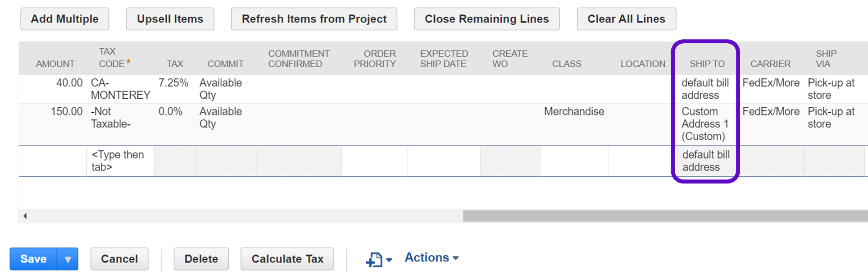Select the CA-MONTEREY tax code cell

click(120, 89)
